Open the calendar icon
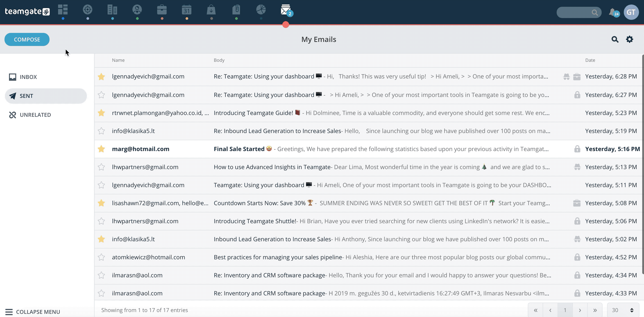 pyautogui.click(x=186, y=10)
